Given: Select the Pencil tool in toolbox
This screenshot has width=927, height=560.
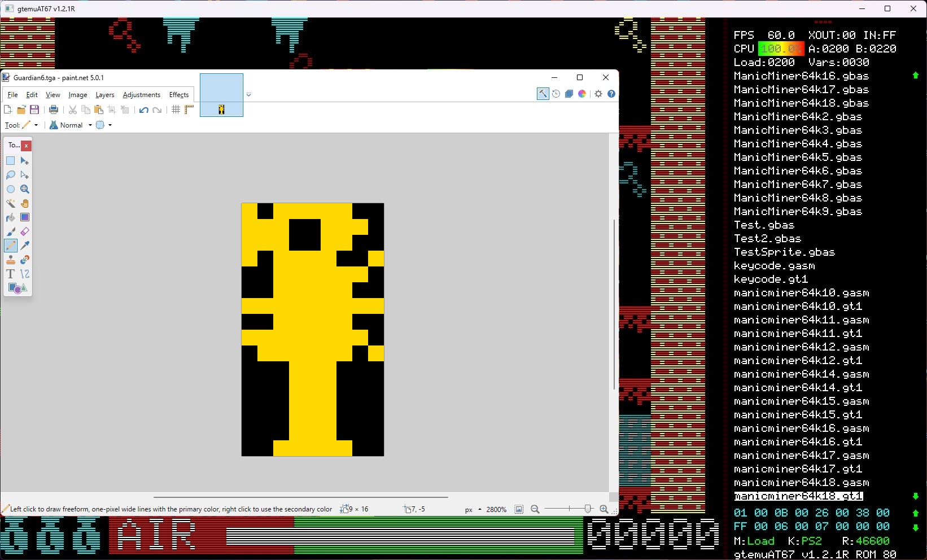Looking at the screenshot, I should (x=11, y=246).
